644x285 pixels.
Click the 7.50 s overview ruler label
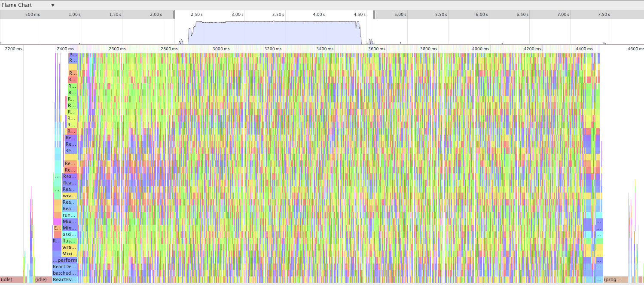604,15
